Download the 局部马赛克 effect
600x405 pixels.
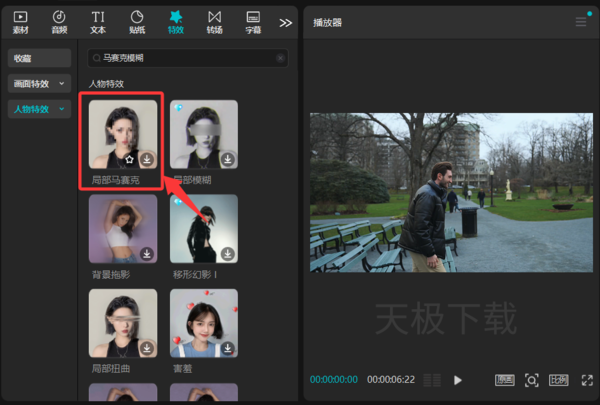click(x=147, y=159)
